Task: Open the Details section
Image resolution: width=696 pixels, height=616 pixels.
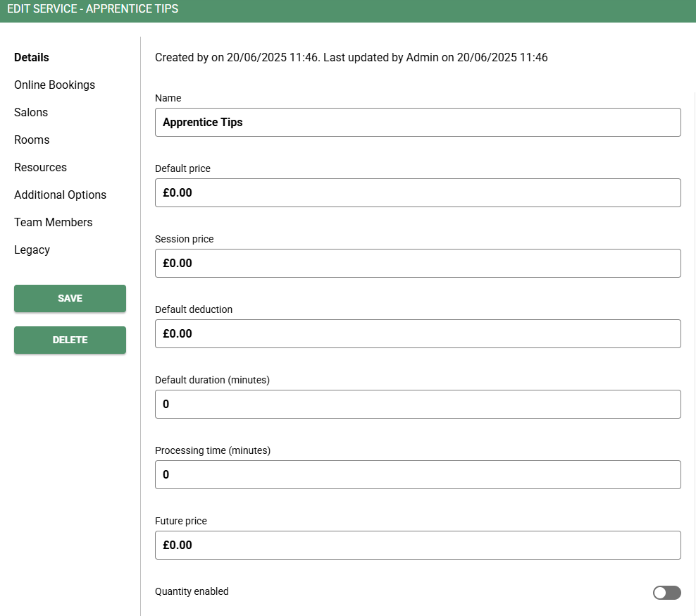Action: coord(32,57)
